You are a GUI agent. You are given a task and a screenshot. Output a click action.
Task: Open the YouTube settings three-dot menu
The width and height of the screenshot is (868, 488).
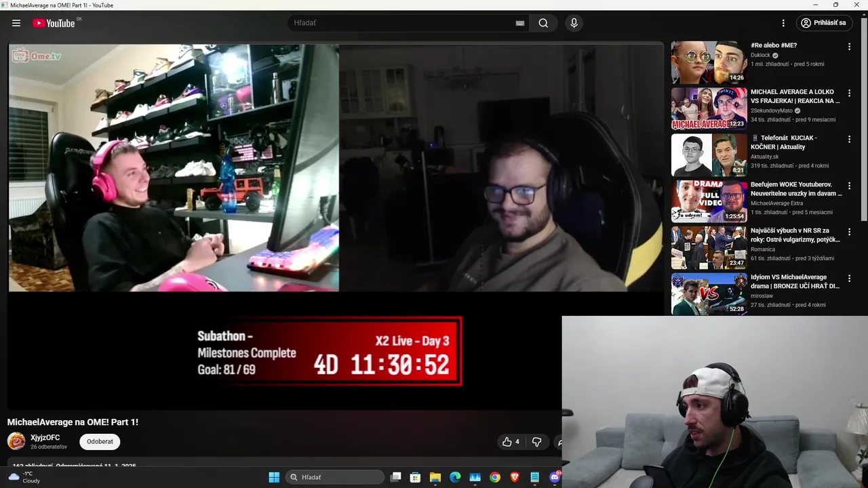(x=783, y=23)
